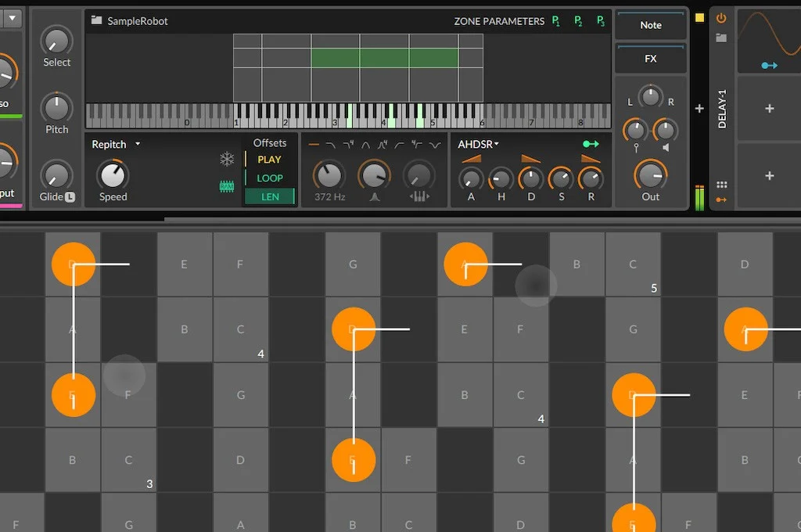Click the 372 Hz cutoff knob
The width and height of the screenshot is (801, 532).
[x=329, y=175]
